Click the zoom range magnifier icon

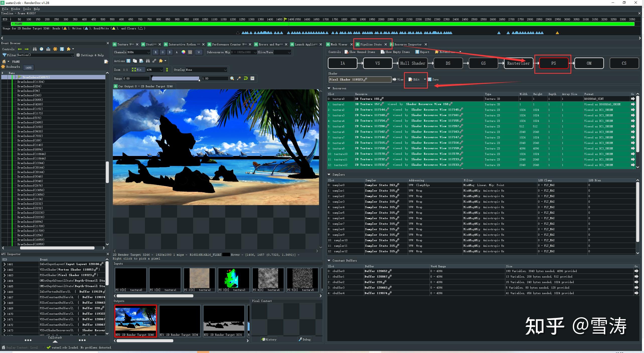(232, 78)
